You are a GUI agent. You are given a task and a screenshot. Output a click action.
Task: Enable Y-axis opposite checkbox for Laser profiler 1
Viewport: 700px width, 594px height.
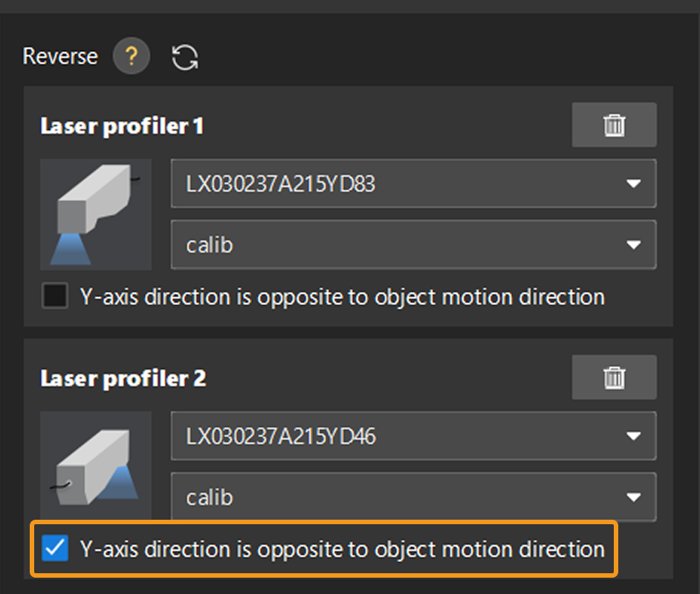[x=55, y=297]
